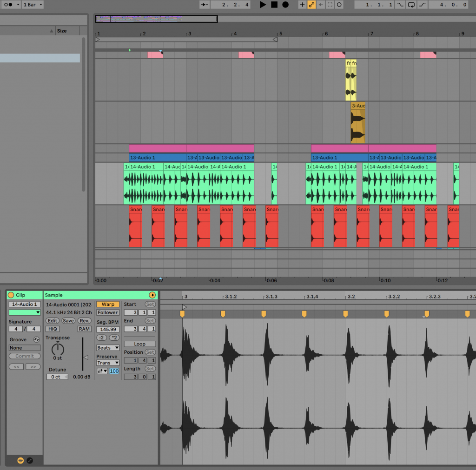Show the Sample editor waveform icon
476x470 pixels.
(x=20, y=460)
